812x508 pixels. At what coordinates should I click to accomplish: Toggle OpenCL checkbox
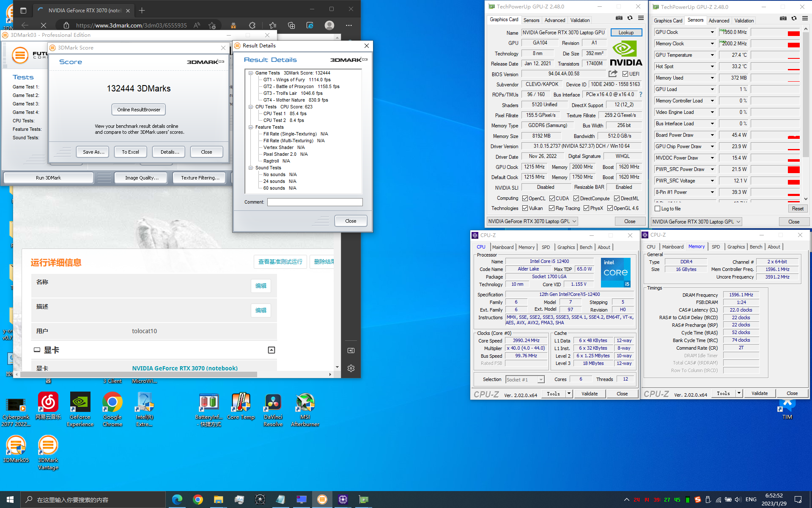[525, 199]
